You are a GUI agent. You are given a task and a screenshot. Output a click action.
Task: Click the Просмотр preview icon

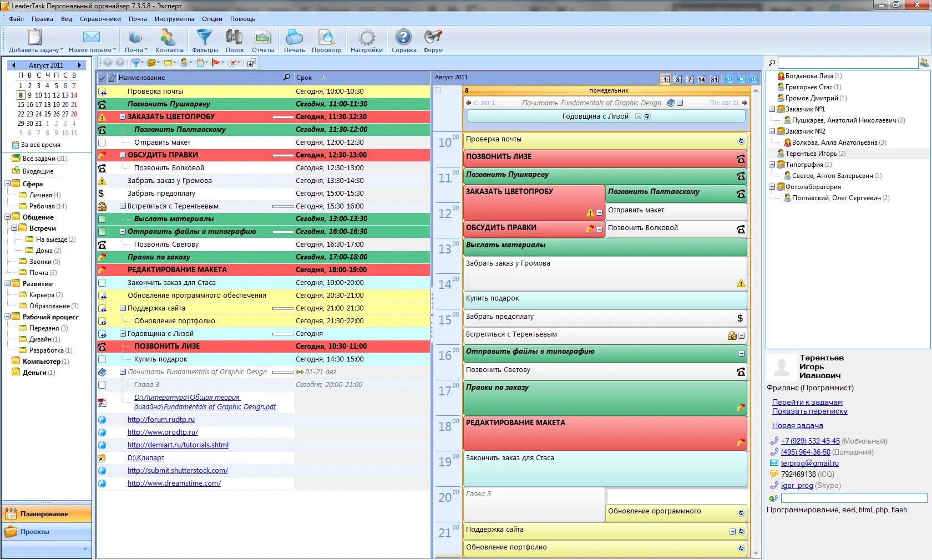pyautogui.click(x=326, y=37)
